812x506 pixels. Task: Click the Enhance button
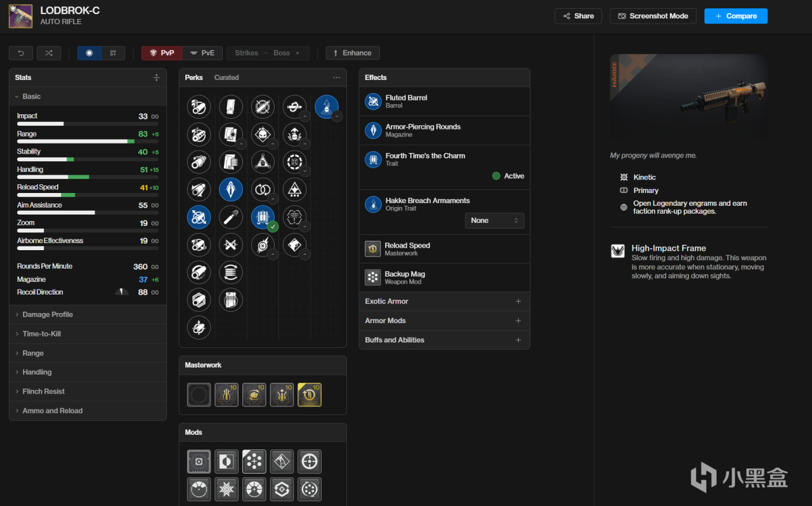click(x=353, y=53)
